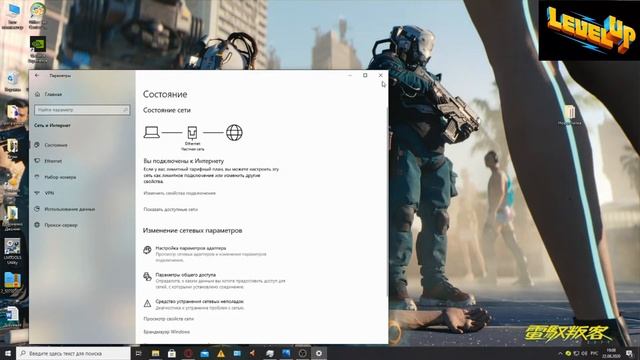Click 'Брандмауэр Windows' link

167,332
